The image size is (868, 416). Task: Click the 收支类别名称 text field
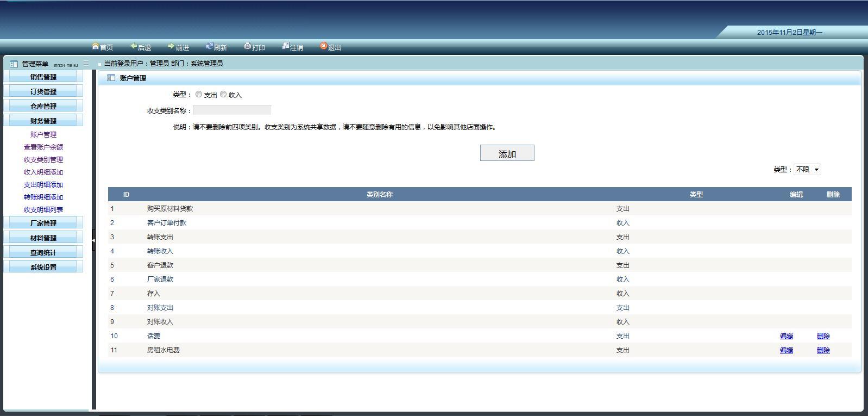coord(232,110)
